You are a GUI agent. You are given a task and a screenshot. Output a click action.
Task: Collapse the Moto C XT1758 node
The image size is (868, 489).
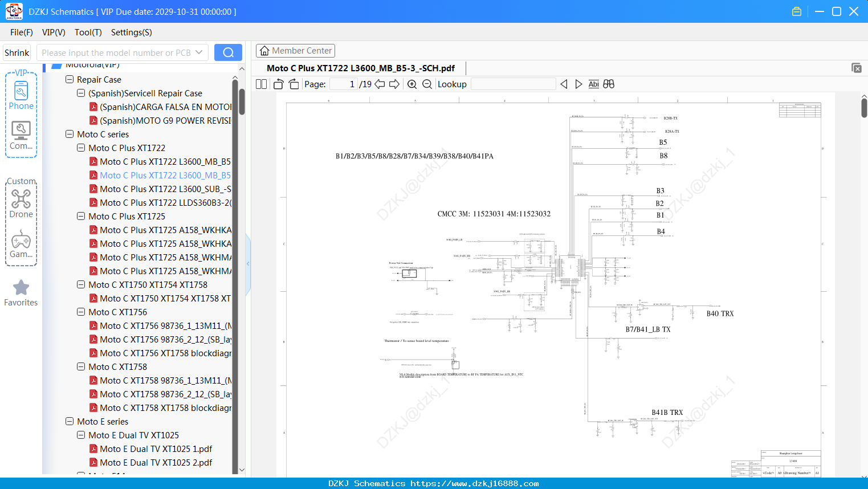pyautogui.click(x=81, y=367)
